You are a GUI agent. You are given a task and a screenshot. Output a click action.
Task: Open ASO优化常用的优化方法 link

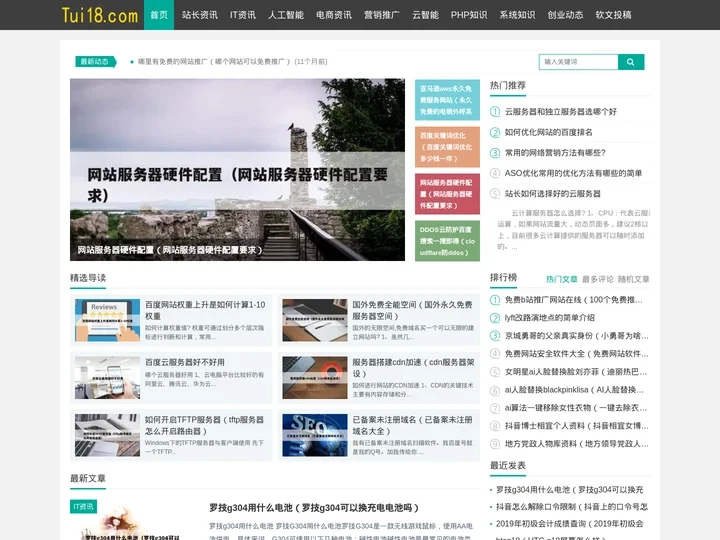point(573,173)
